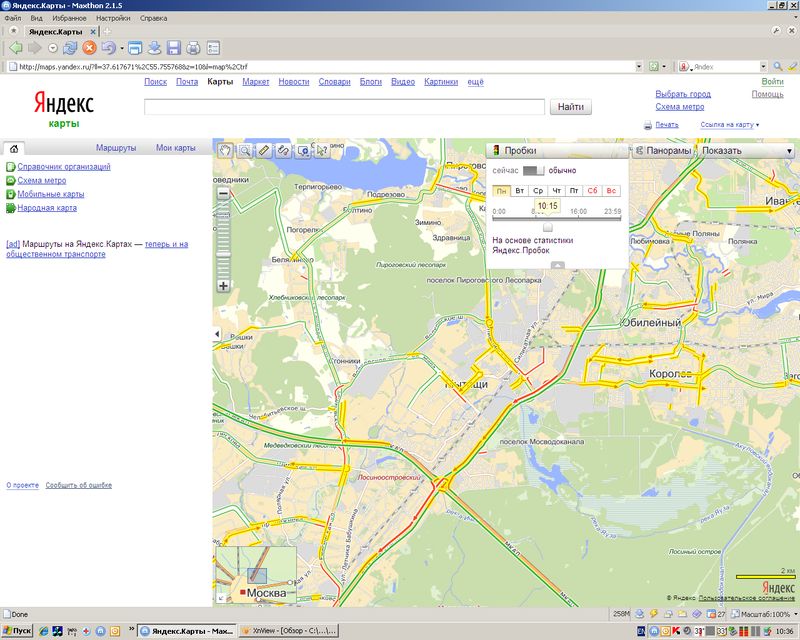The image size is (800, 640).
Task: Open the Справка menu
Action: tap(154, 18)
